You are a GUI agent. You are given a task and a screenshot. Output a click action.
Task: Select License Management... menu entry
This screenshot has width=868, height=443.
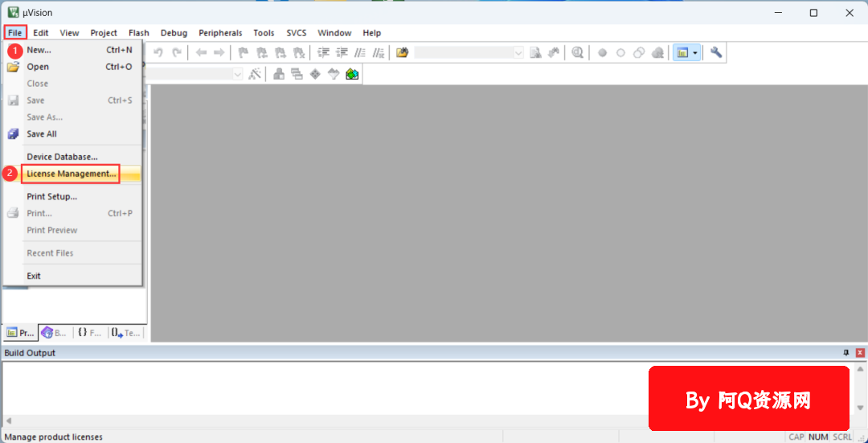coord(73,174)
